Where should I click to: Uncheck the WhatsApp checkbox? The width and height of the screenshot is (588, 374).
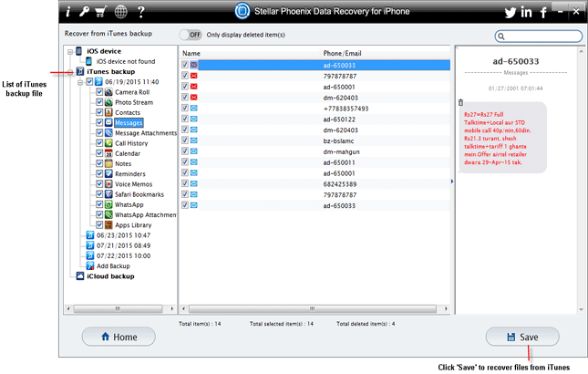pos(99,204)
